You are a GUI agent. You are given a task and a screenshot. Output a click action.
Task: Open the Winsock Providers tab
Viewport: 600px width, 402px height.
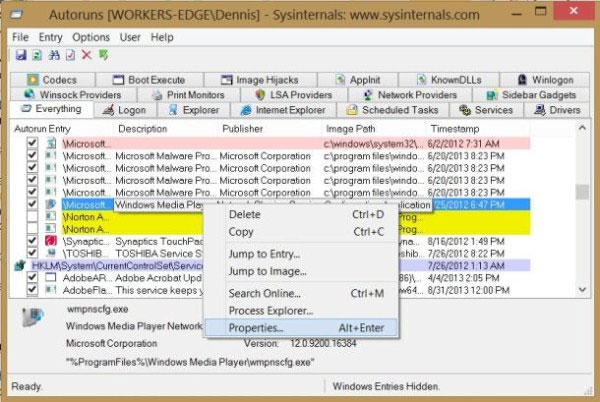click(73, 94)
